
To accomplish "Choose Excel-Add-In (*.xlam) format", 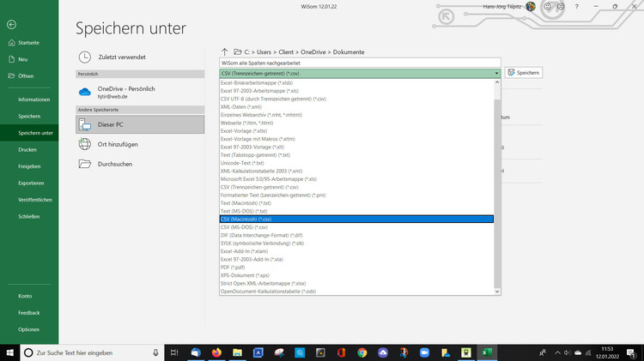I will 356,251.
